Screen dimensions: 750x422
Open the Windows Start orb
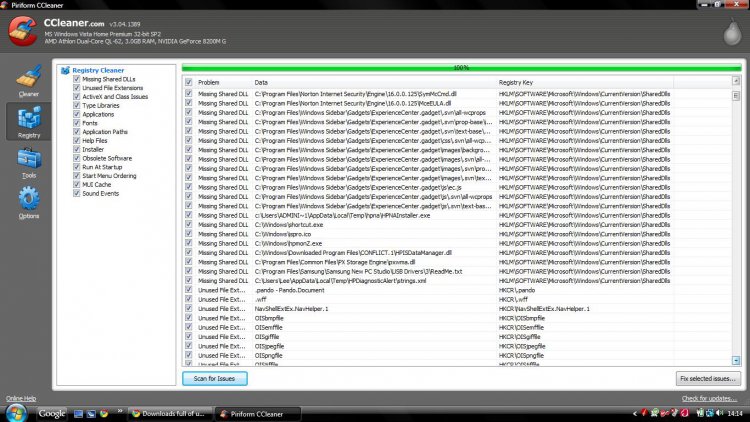16,413
